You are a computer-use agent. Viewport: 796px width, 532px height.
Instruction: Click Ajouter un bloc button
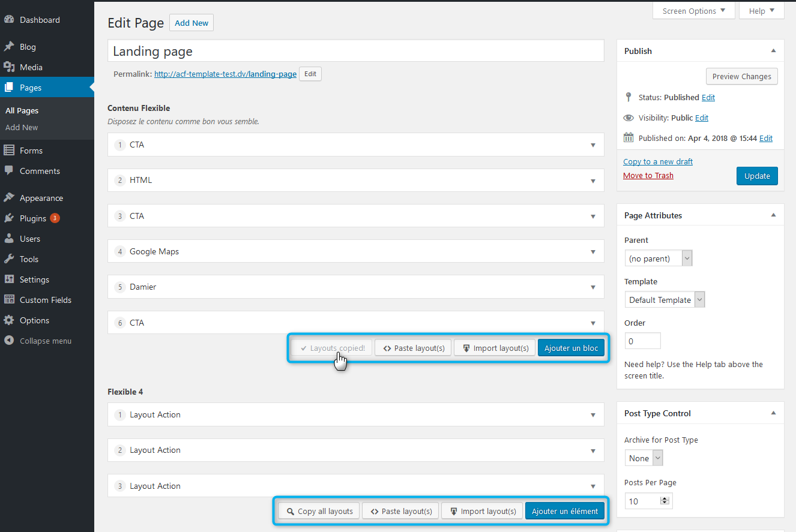[x=571, y=348]
